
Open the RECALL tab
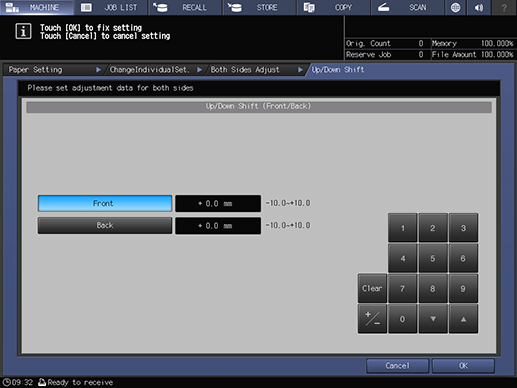[x=185, y=7]
